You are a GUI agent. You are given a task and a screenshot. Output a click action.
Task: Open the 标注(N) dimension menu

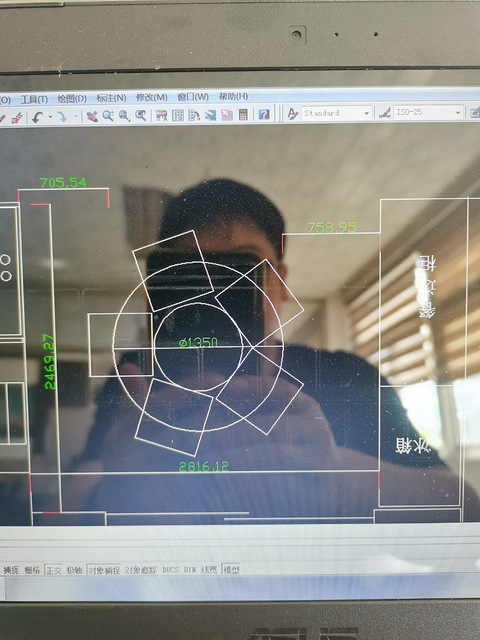pos(111,98)
